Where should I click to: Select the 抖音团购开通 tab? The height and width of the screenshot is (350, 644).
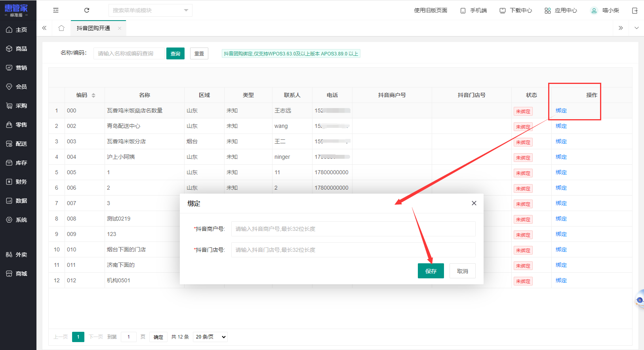(93, 29)
